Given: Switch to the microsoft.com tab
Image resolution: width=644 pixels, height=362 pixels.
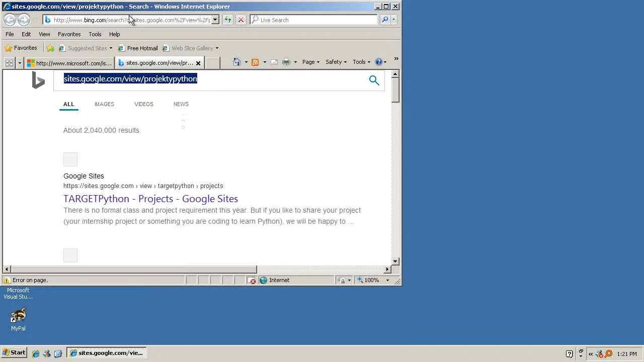Looking at the screenshot, I should point(69,63).
